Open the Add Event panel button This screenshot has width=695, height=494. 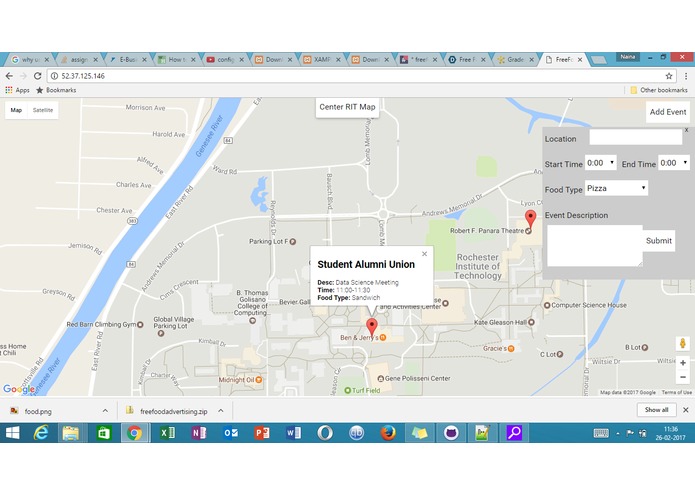[668, 112]
